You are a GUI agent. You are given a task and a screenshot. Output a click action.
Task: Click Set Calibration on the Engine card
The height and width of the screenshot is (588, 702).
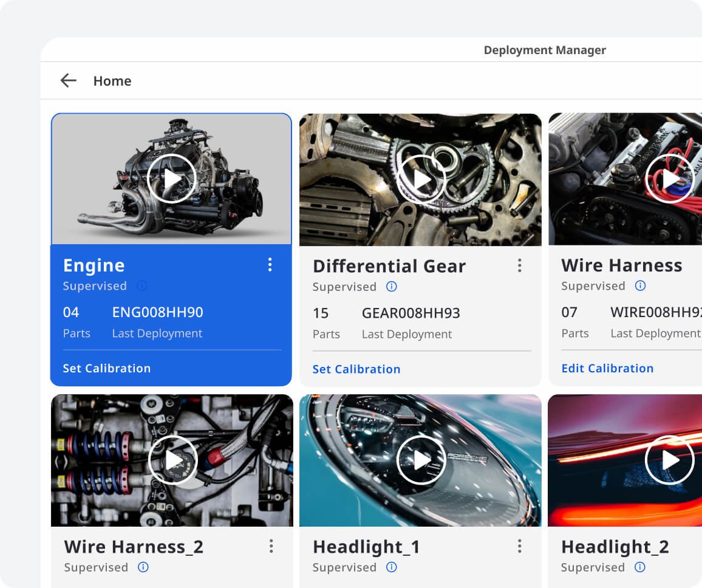[107, 368]
